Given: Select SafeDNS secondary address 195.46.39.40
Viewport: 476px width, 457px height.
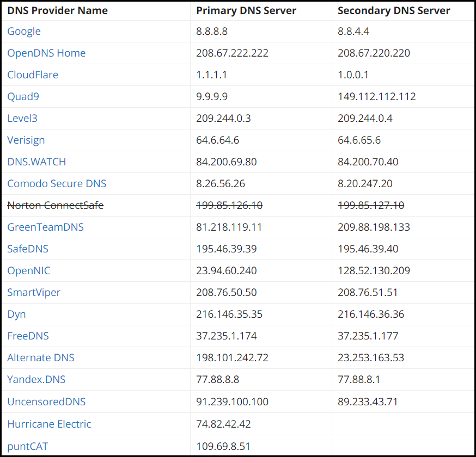Looking at the screenshot, I should [x=368, y=249].
